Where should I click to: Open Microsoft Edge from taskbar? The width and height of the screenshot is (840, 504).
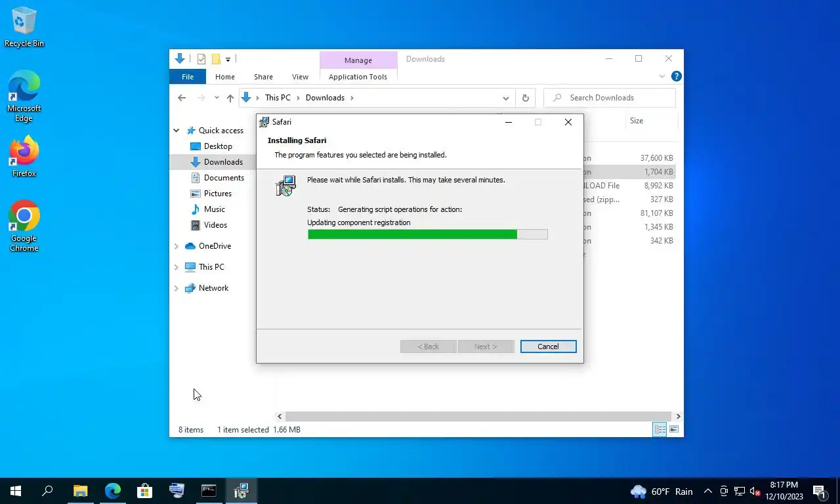tap(113, 491)
